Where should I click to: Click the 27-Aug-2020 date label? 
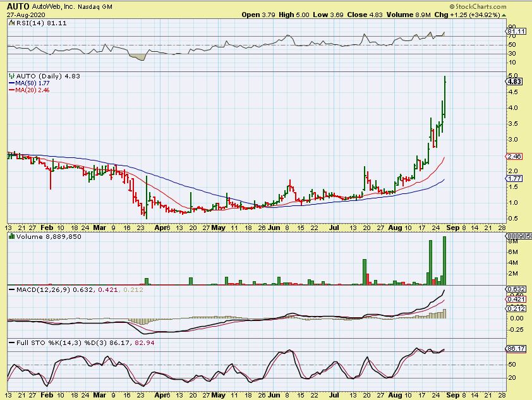coord(26,15)
